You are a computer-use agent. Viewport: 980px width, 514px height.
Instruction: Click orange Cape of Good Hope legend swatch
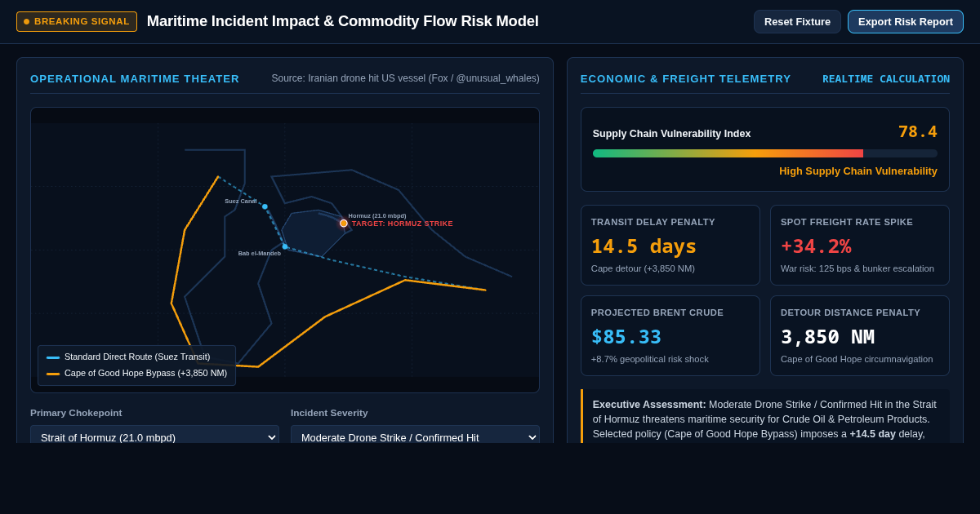(x=53, y=374)
